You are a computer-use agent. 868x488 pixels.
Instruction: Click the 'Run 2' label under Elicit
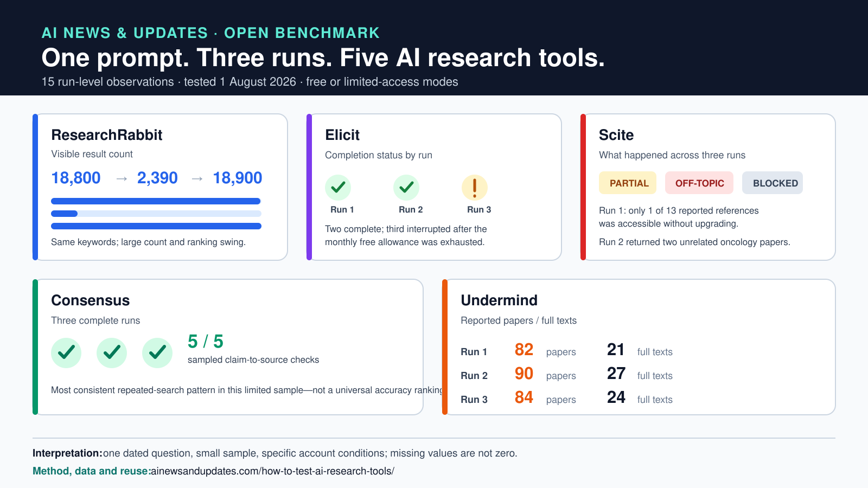click(411, 210)
